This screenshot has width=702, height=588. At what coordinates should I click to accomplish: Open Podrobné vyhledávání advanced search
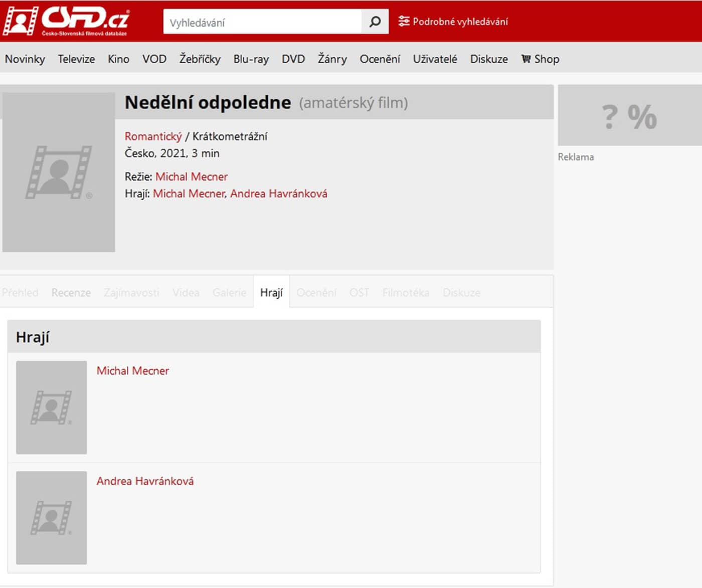(x=453, y=22)
